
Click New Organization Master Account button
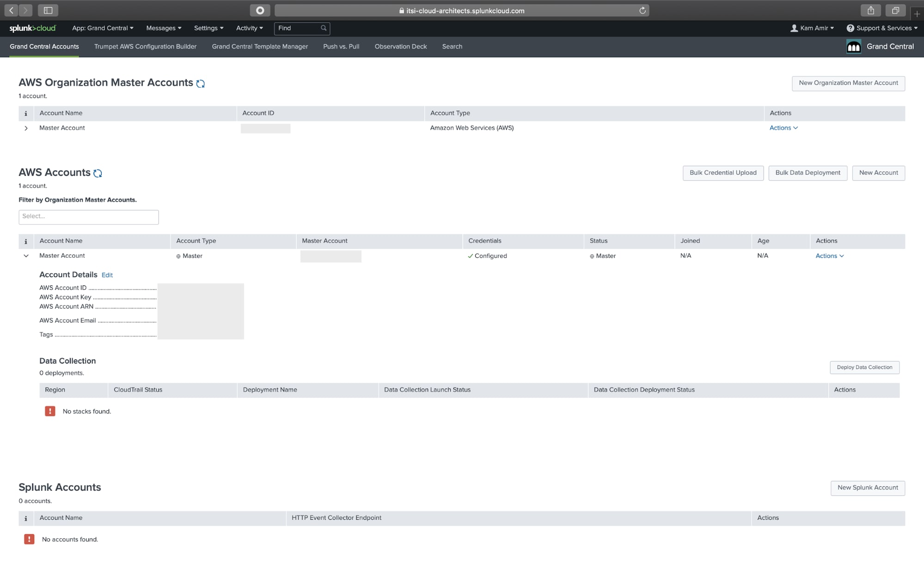click(848, 83)
